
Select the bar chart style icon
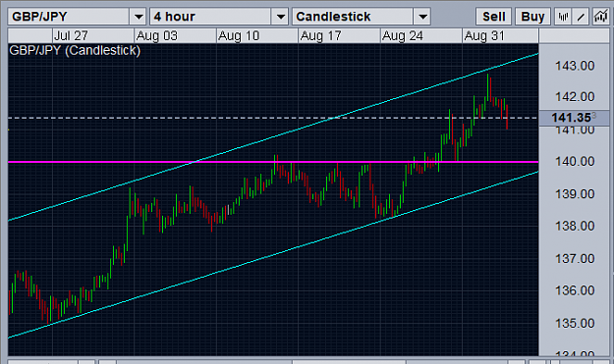tap(563, 17)
